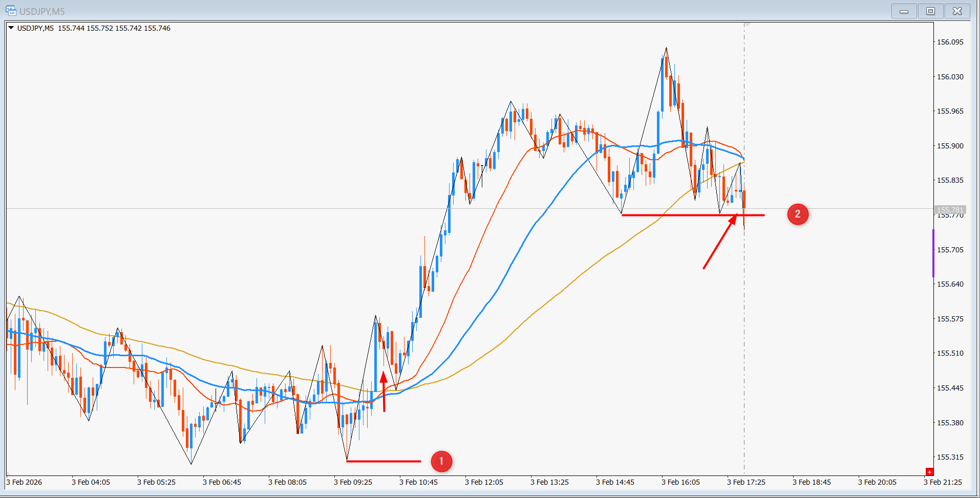Close the USDJPY,M5 chart window
The width and height of the screenshot is (980, 498).
(957, 11)
